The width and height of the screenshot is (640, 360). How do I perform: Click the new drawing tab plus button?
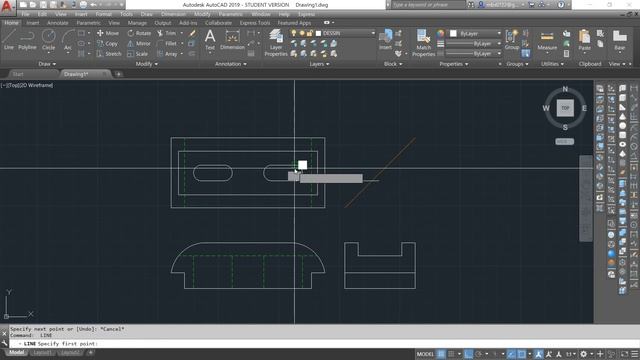click(x=118, y=74)
